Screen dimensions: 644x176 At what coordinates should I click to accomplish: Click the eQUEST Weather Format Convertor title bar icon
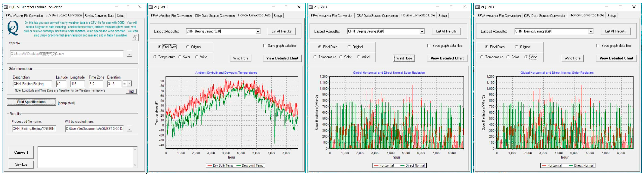click(x=6, y=7)
